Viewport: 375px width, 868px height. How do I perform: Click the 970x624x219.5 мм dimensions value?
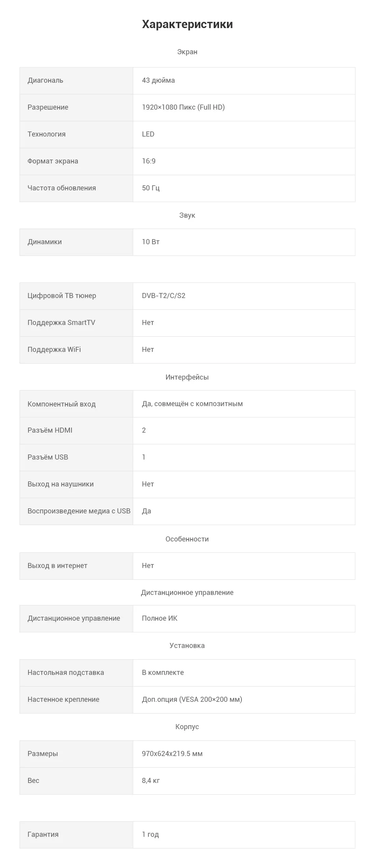point(172,754)
